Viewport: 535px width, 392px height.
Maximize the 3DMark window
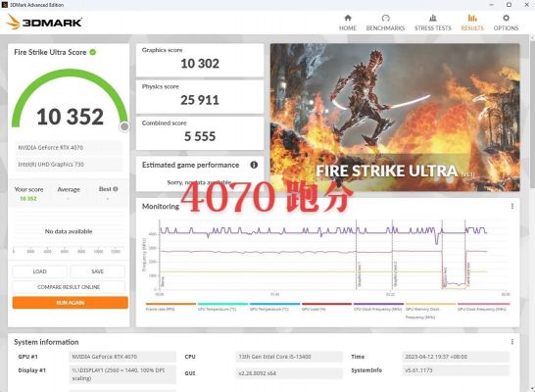tap(509, 5)
